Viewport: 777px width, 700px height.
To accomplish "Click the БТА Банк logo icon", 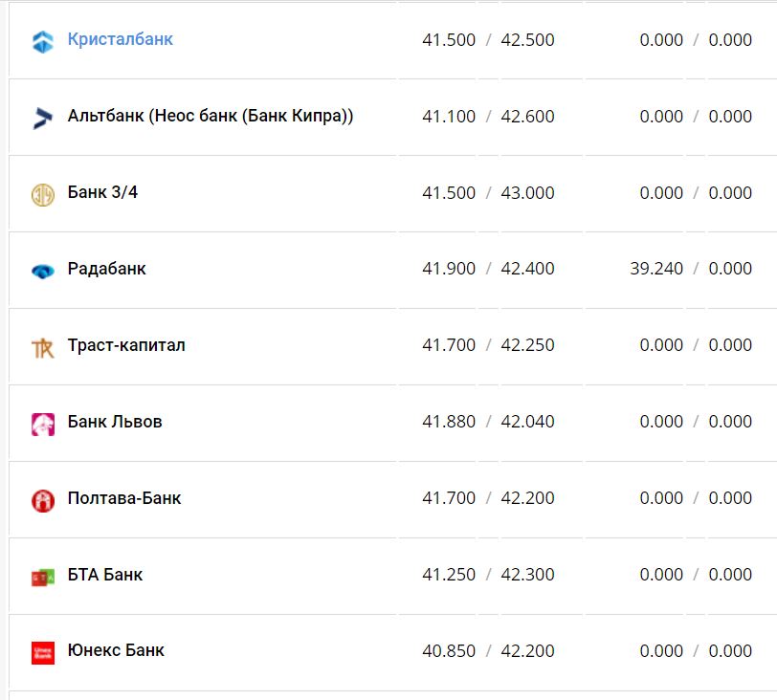I will click(x=43, y=577).
